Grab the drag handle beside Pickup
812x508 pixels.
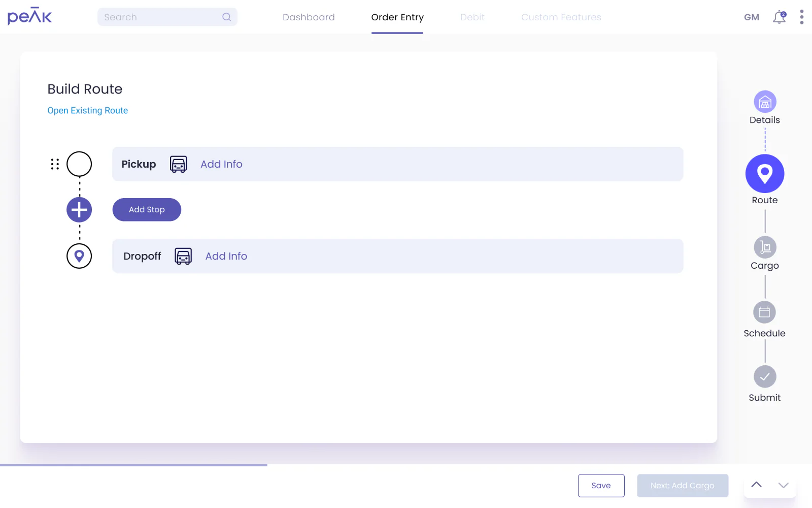(55, 164)
